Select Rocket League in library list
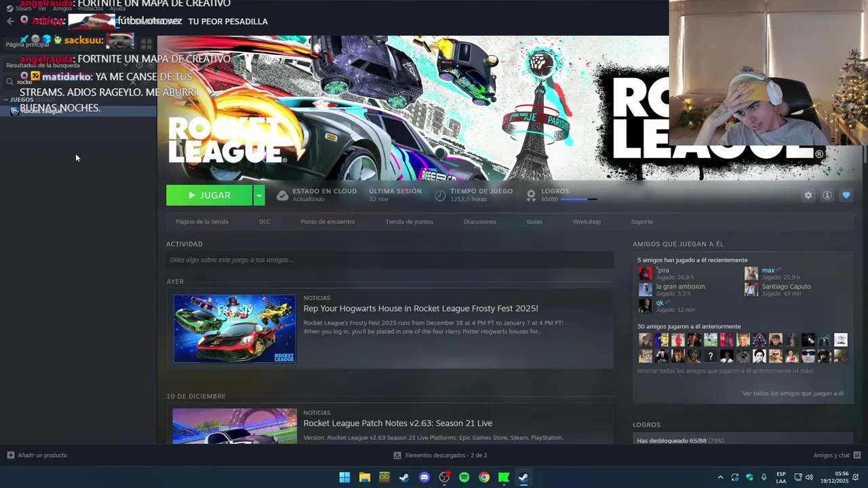The image size is (868, 488). [78, 111]
